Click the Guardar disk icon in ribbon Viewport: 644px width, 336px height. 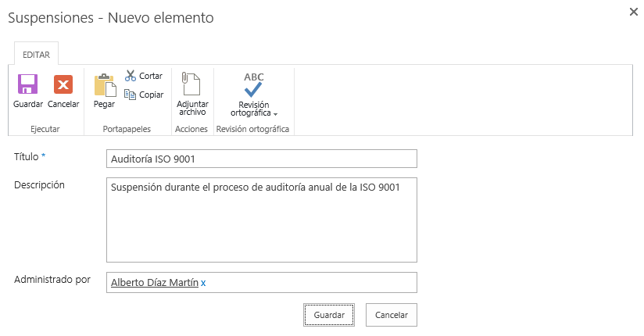click(x=28, y=84)
